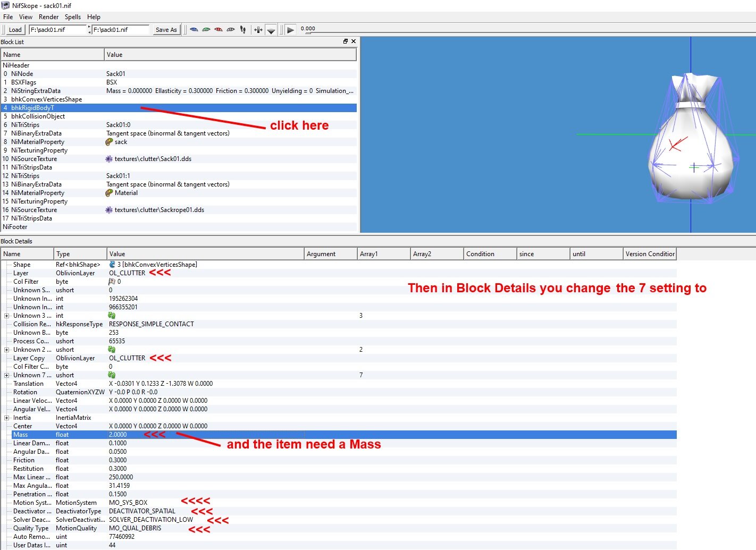Click the Save As button
This screenshot has width=756, height=550.
click(166, 30)
